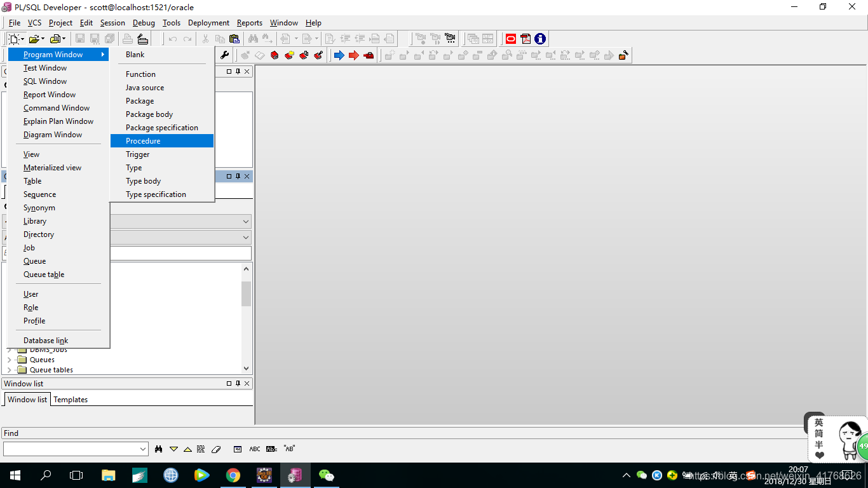Click the Find binoculars in Find bar
This screenshot has width=868, height=488.
(x=158, y=449)
